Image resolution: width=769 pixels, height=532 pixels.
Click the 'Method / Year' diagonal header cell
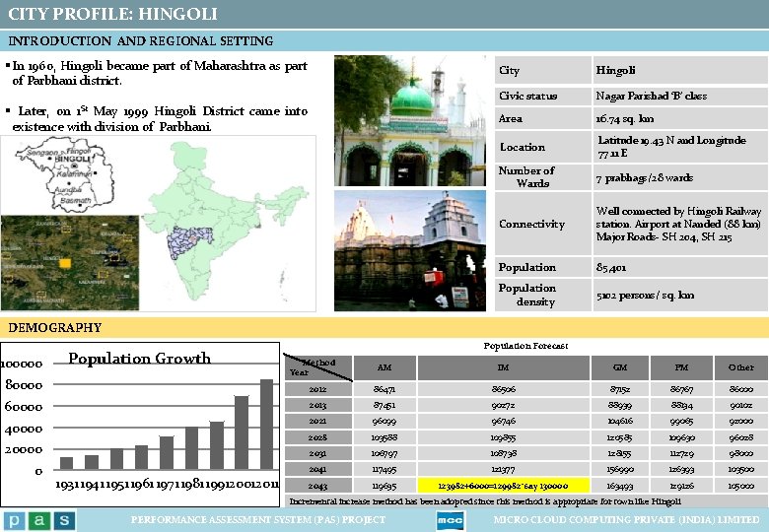point(318,367)
